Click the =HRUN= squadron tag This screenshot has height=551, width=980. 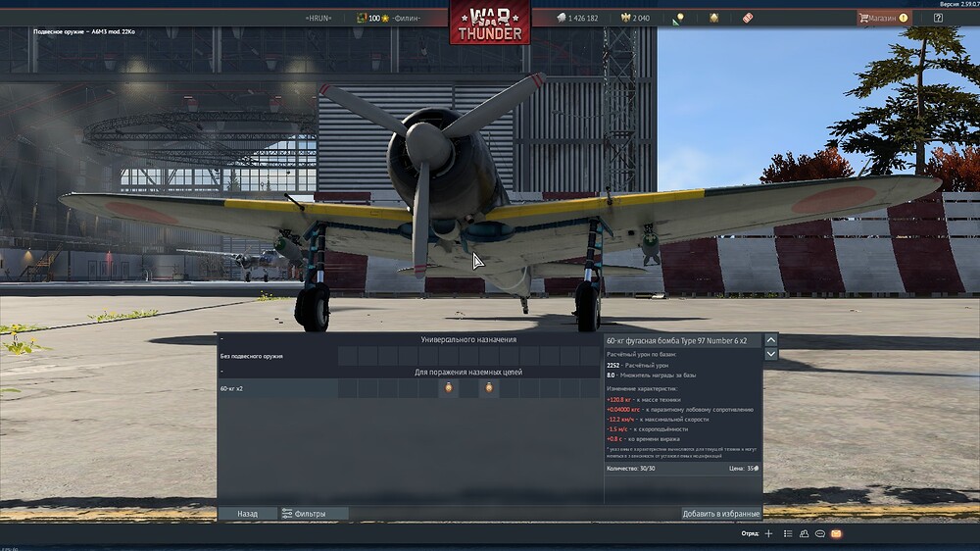click(x=318, y=18)
